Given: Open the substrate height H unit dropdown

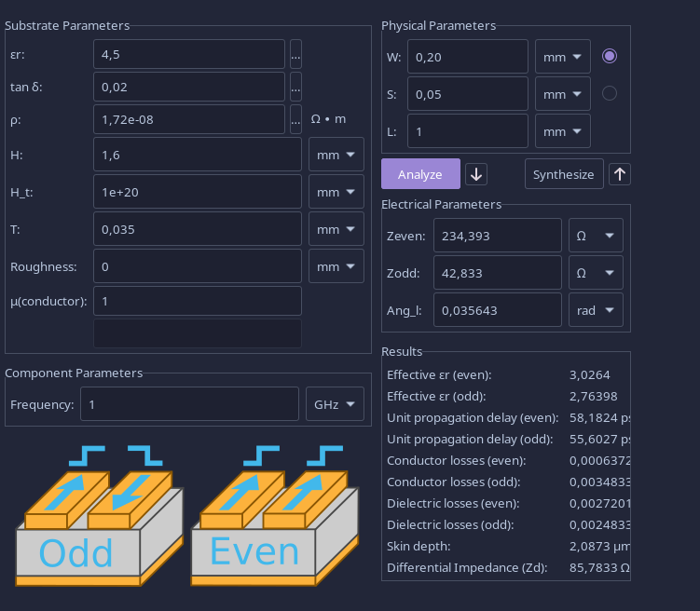Looking at the screenshot, I should coord(336,155).
